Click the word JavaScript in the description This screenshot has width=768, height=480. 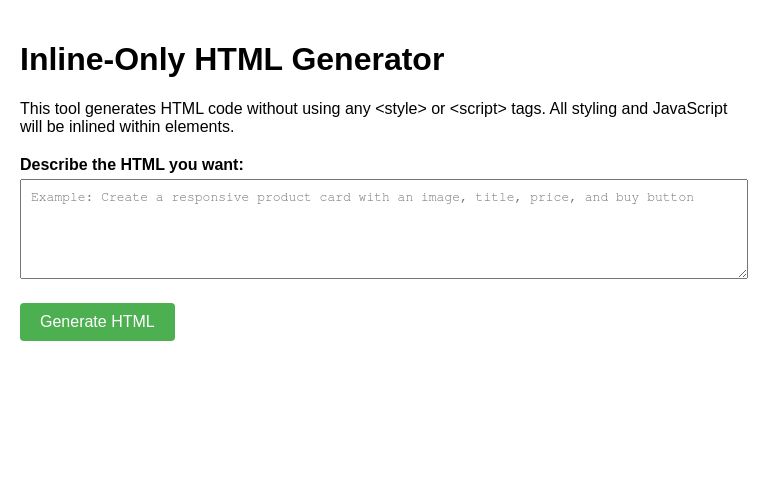(x=690, y=109)
